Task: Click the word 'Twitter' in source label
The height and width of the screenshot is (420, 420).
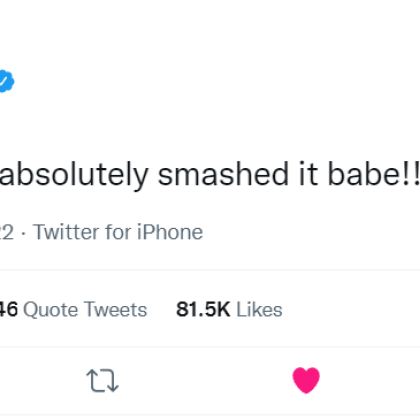Action: click(x=66, y=232)
